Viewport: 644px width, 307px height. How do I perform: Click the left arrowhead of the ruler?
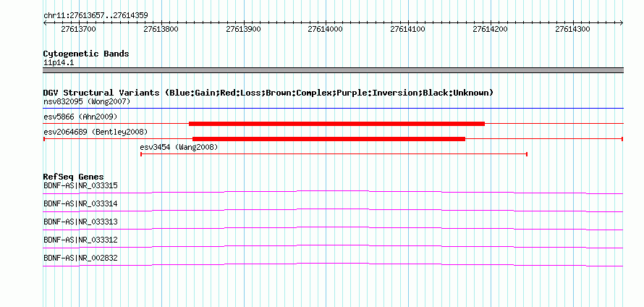point(45,23)
